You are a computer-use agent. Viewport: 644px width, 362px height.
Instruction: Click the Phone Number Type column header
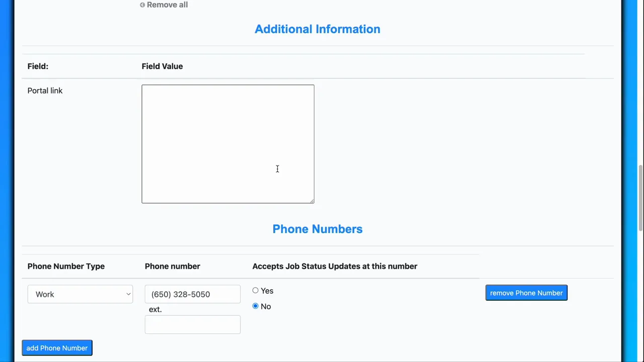[x=66, y=266]
